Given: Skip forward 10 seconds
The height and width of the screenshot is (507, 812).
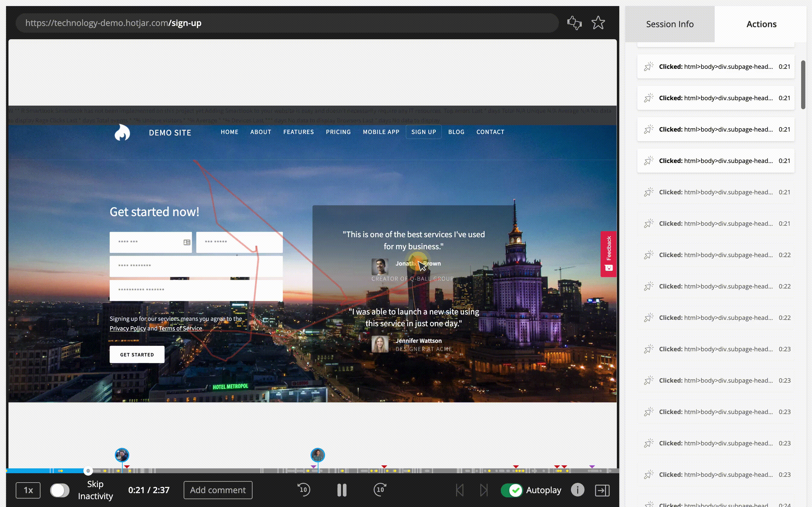Looking at the screenshot, I should tap(380, 489).
